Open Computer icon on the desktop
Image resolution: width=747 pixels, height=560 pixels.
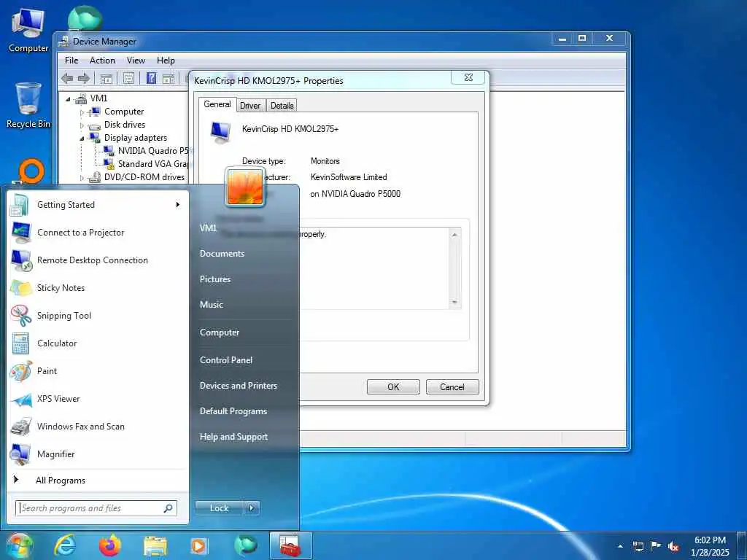(28, 30)
